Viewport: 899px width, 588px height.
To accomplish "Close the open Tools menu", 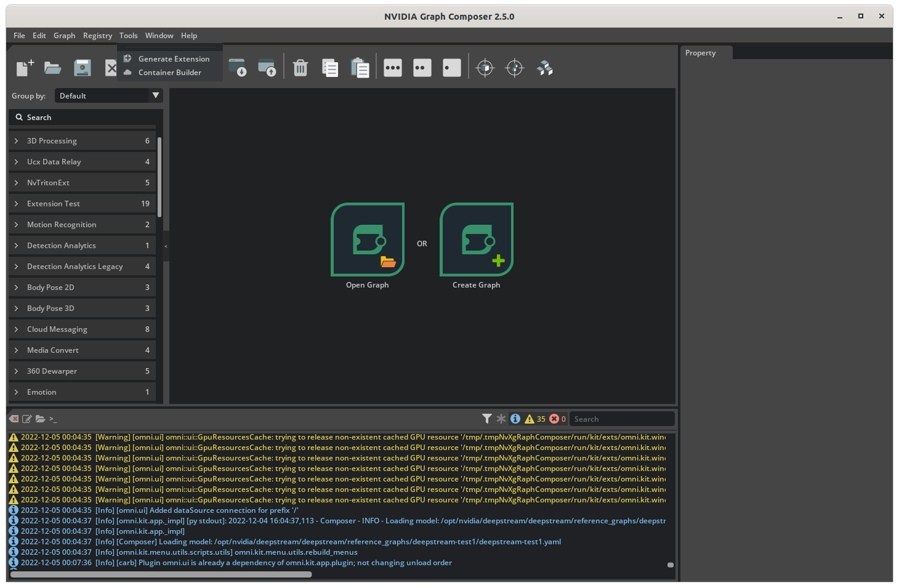I will tap(128, 36).
